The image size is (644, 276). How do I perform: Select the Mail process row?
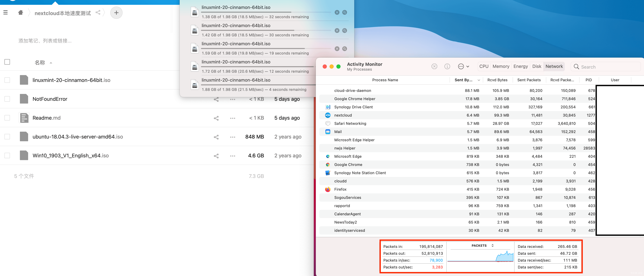[x=457, y=132]
